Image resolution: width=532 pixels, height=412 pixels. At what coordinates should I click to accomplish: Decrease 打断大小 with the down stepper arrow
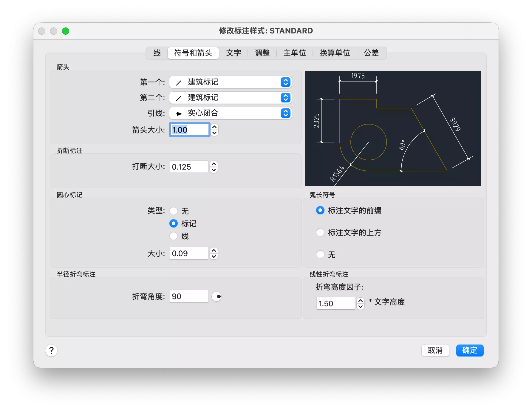tap(214, 170)
